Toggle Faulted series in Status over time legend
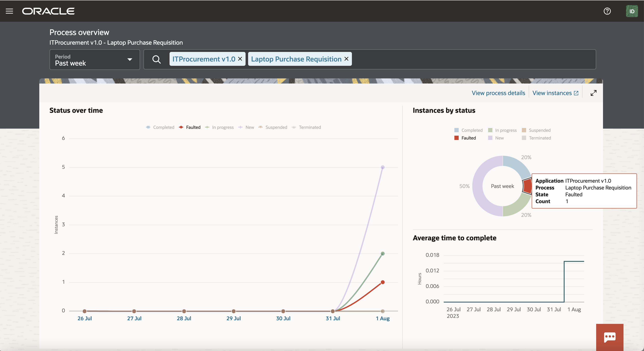Screen dimensions: 644x351 click(x=190, y=127)
